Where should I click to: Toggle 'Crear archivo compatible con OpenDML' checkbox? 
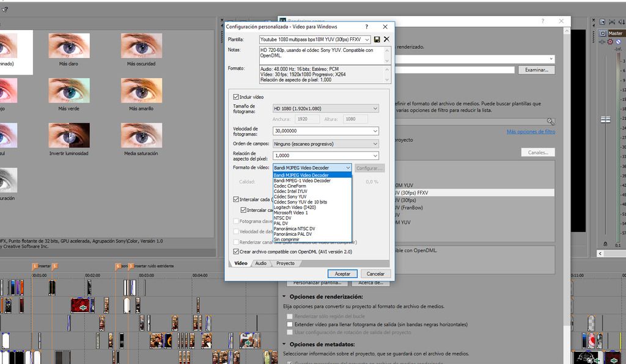pos(236,252)
